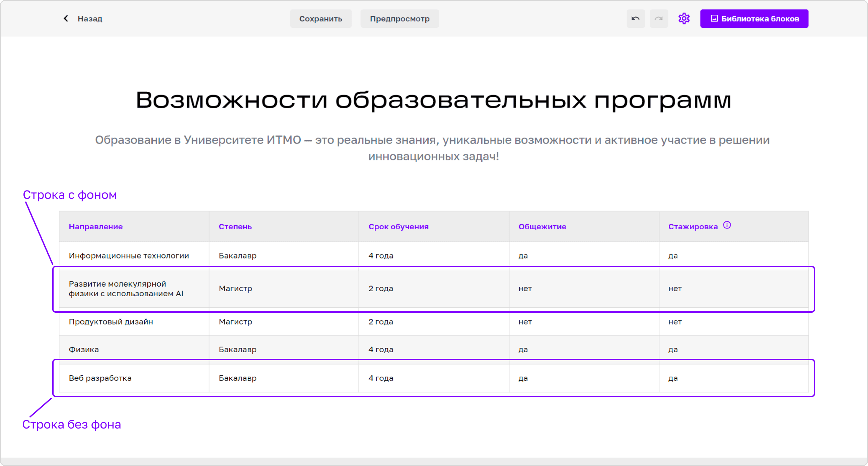The height and width of the screenshot is (466, 868).
Task: Click the Предпросмотр button
Action: tap(400, 18)
